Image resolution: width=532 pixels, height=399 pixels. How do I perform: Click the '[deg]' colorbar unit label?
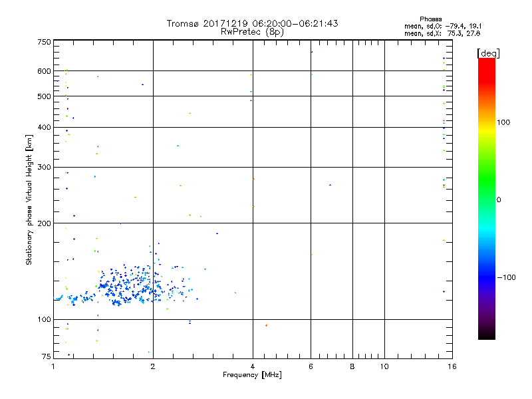488,53
